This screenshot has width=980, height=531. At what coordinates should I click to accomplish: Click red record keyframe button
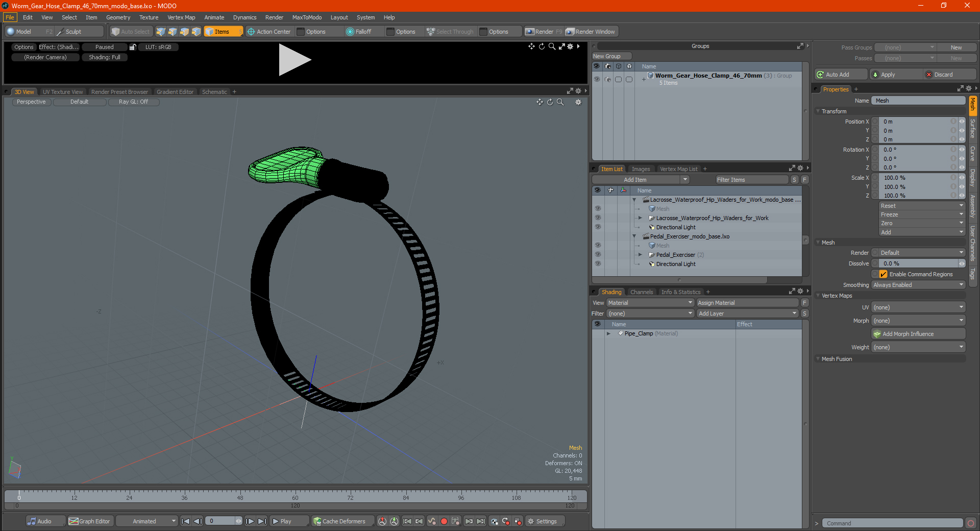[x=444, y=521]
